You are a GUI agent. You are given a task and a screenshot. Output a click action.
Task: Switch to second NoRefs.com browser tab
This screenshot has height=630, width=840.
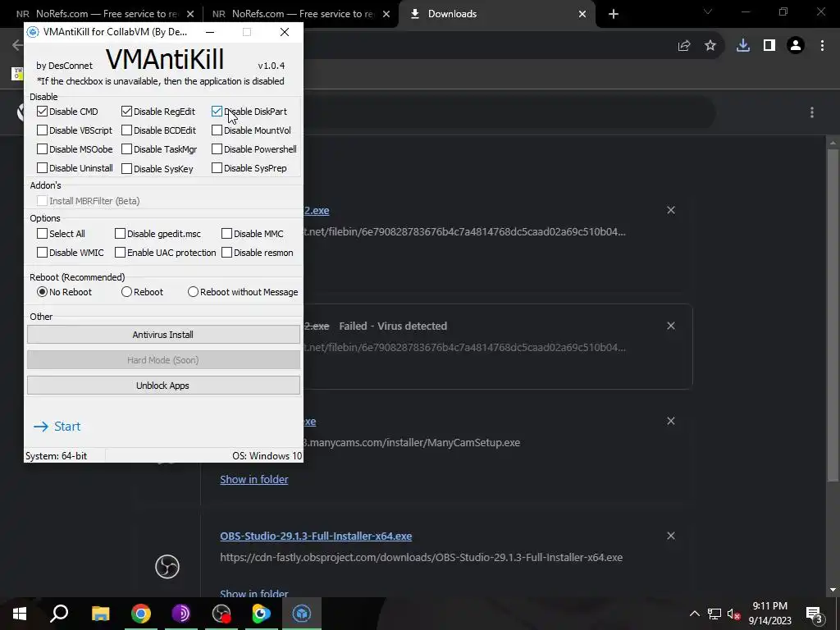click(x=300, y=14)
